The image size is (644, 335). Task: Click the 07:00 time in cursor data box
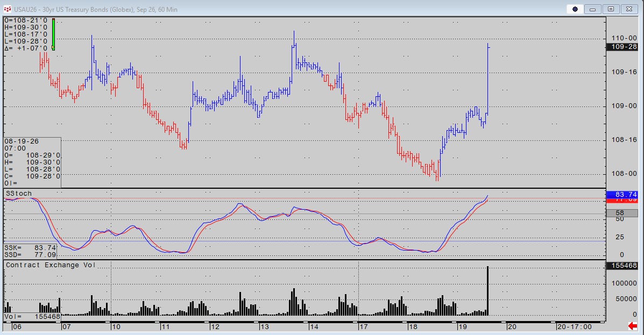pos(15,148)
